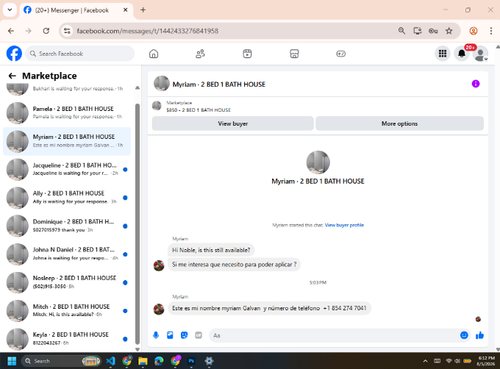Open Mitch's conversation
The width and height of the screenshot is (500, 369).
pos(67,311)
